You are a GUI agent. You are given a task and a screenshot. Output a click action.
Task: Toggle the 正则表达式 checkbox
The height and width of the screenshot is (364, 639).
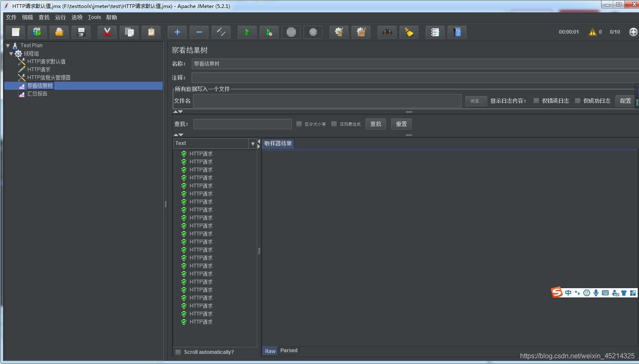334,124
